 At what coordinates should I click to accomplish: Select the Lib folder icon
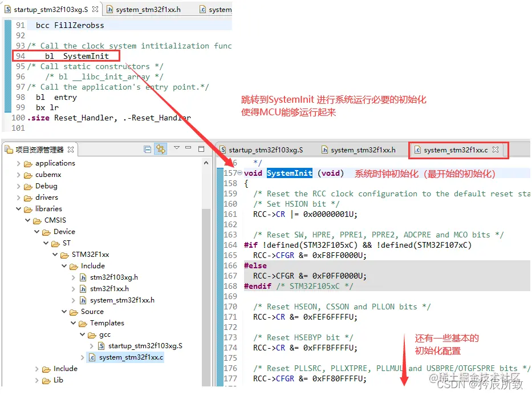point(47,381)
